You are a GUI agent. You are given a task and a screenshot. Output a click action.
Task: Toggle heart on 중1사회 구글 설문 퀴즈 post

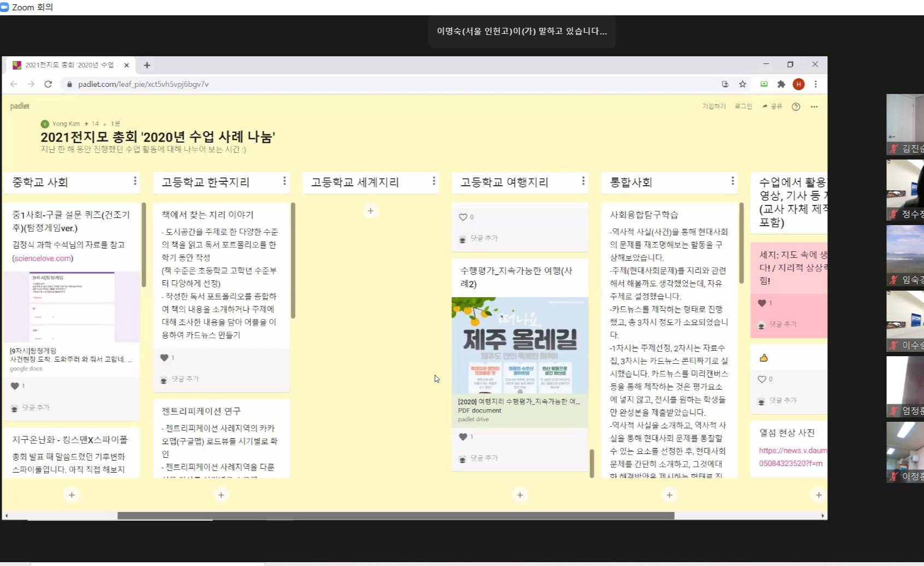click(x=15, y=386)
